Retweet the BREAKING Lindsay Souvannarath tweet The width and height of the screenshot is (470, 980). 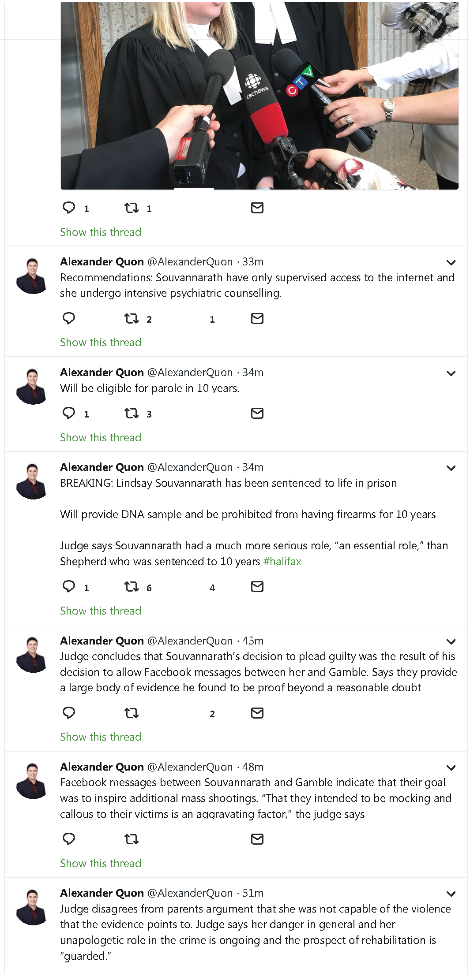(x=132, y=587)
